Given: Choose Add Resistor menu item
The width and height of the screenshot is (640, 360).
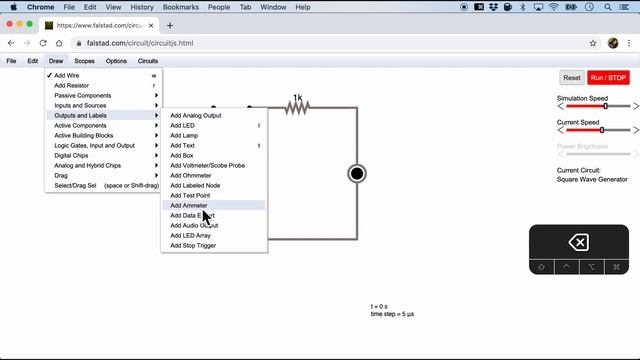Looking at the screenshot, I should [103, 85].
